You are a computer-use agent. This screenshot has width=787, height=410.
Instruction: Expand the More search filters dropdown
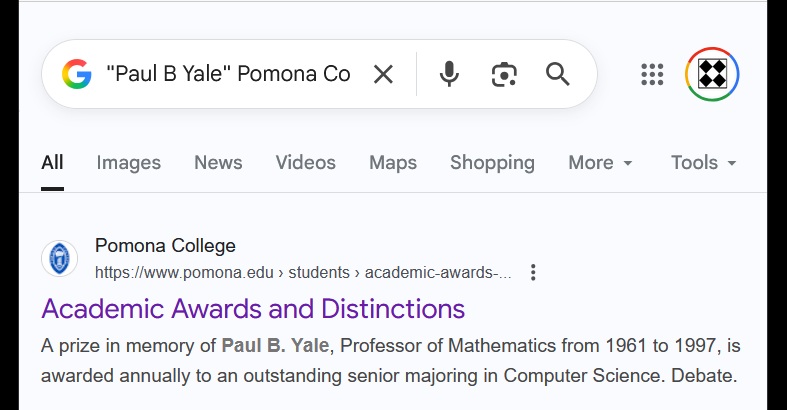point(600,162)
